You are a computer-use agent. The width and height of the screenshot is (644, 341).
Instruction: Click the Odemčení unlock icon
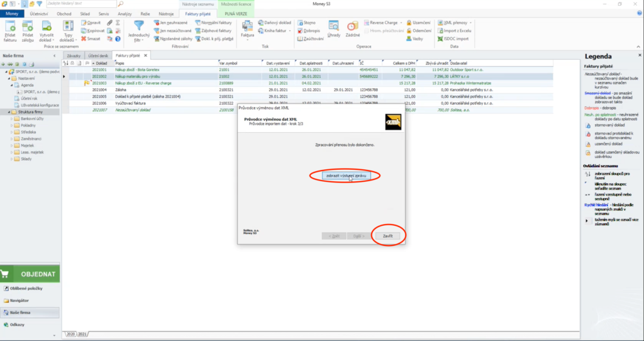click(x=419, y=31)
